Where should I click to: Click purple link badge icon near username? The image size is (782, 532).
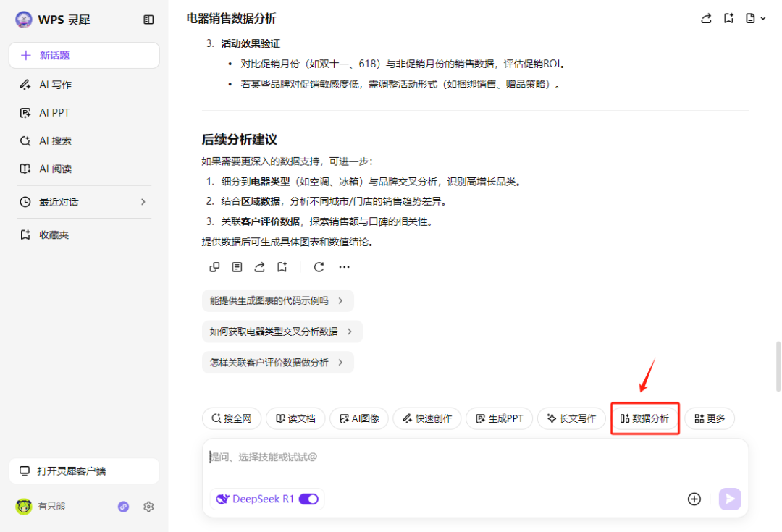pyautogui.click(x=123, y=507)
